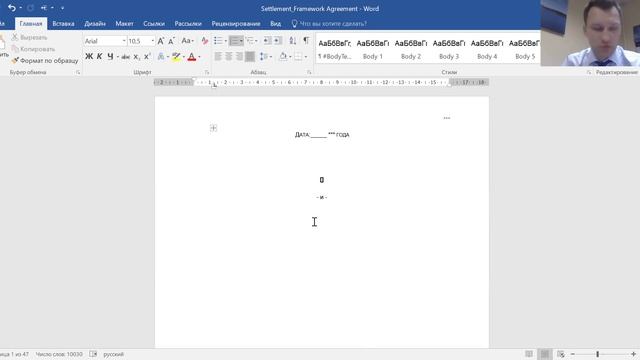Switch to the Вставка tab
The height and width of the screenshot is (360, 640).
tap(63, 24)
